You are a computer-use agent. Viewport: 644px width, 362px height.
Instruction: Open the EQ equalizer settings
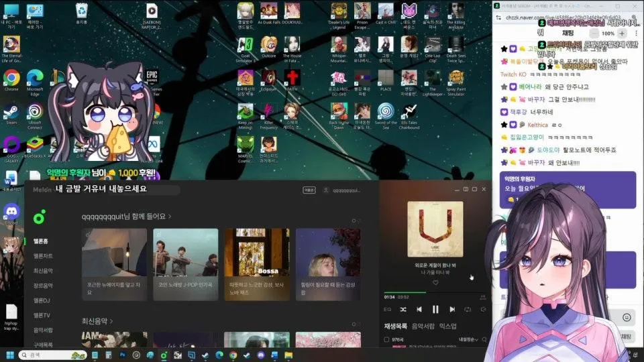pyautogui.click(x=387, y=309)
